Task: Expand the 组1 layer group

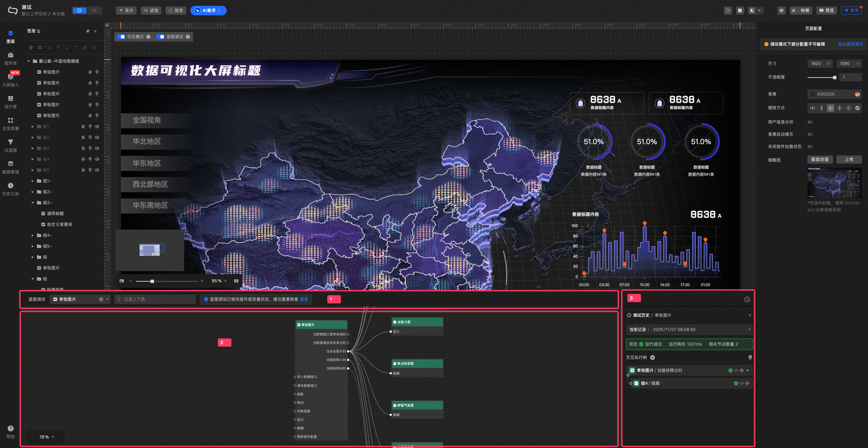Action: tap(33, 127)
